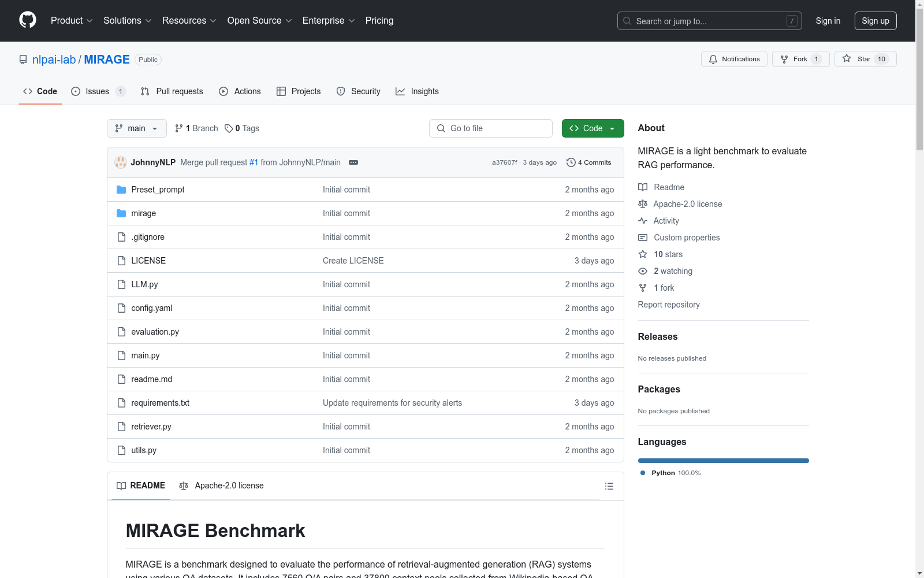The width and height of the screenshot is (924, 578).
Task: Open the Notifications bell button
Action: tap(734, 59)
